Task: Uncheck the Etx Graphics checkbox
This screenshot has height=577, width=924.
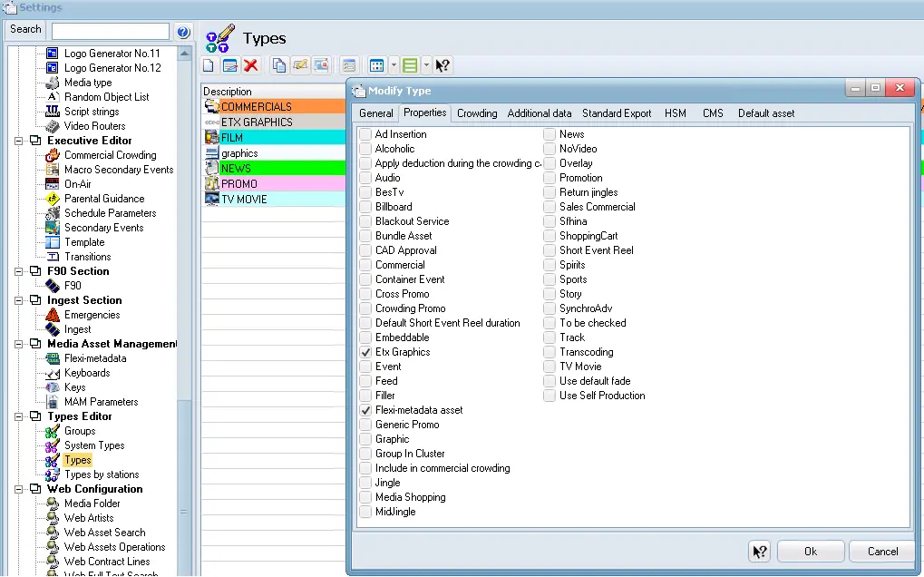Action: [x=365, y=352]
